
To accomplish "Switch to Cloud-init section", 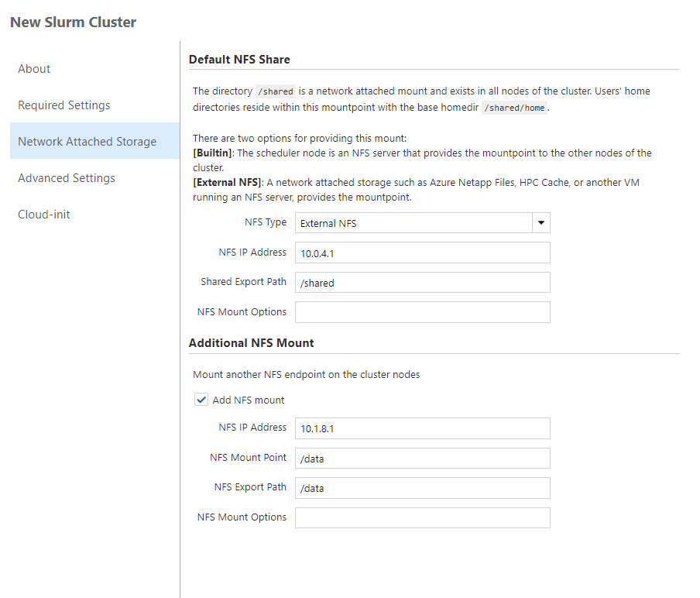I will pyautogui.click(x=43, y=215).
